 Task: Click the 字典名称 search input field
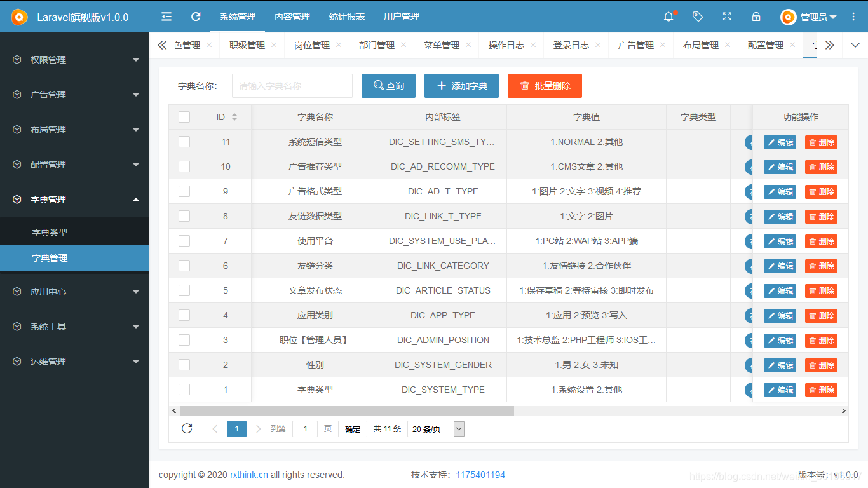tap(292, 86)
